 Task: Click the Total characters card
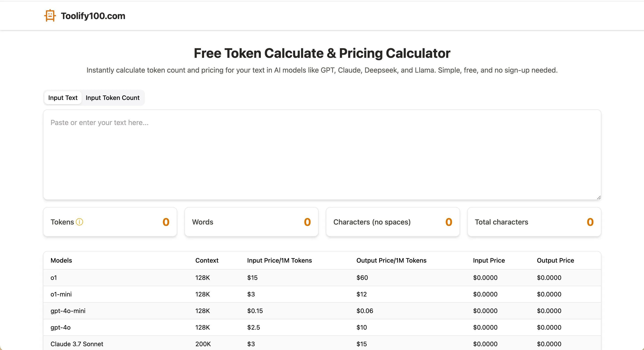click(x=534, y=222)
